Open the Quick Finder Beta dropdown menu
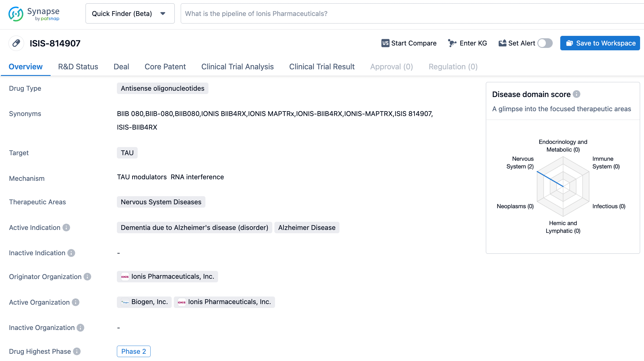This screenshot has width=644, height=361. 164,14
